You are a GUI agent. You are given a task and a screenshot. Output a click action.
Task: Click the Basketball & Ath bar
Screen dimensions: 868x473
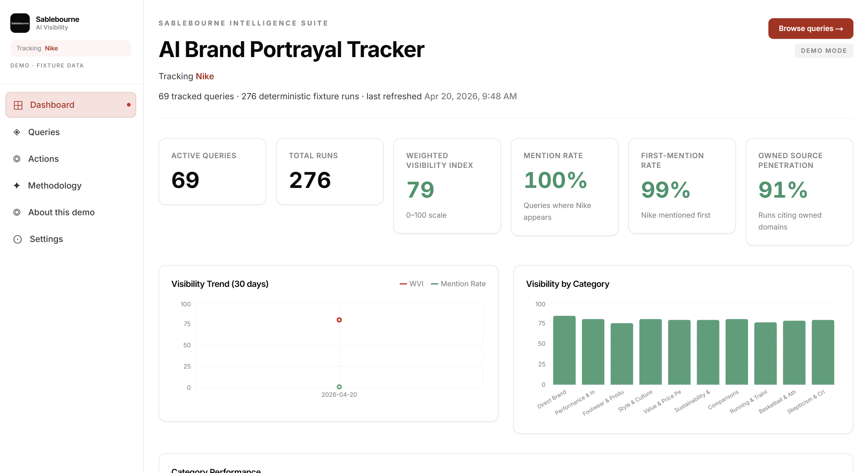(x=794, y=352)
